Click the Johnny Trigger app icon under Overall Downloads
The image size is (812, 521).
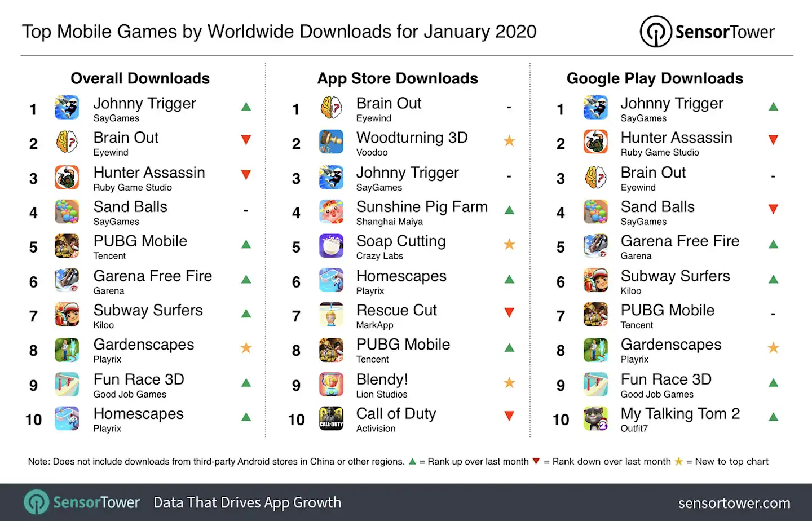click(x=67, y=108)
